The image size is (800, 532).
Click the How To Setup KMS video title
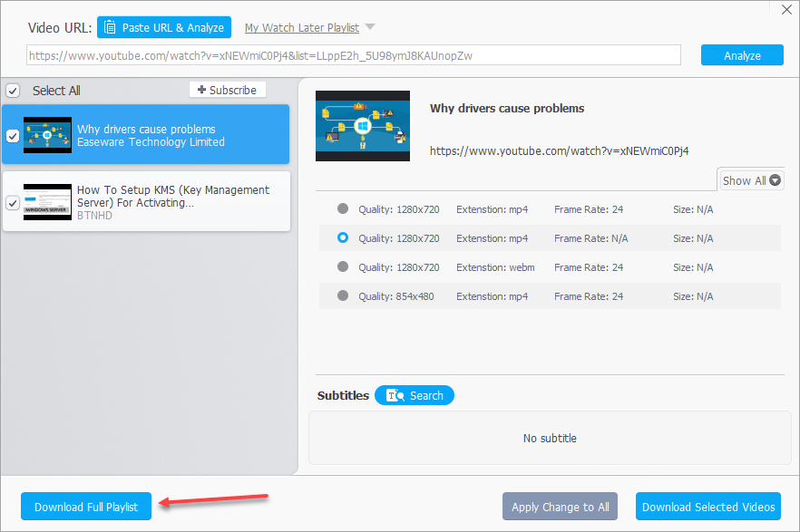pos(173,196)
